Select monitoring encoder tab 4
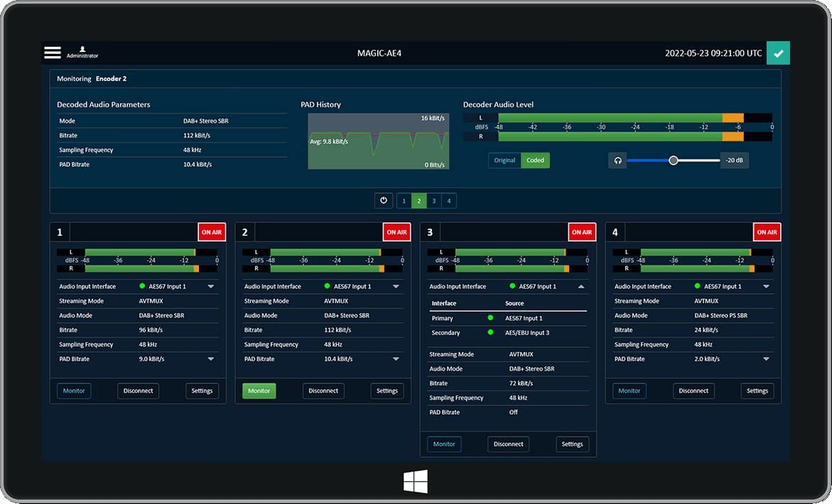Screen dimensions: 832x504 tap(448, 201)
